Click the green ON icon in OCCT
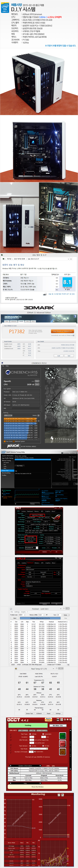 [63, 736]
